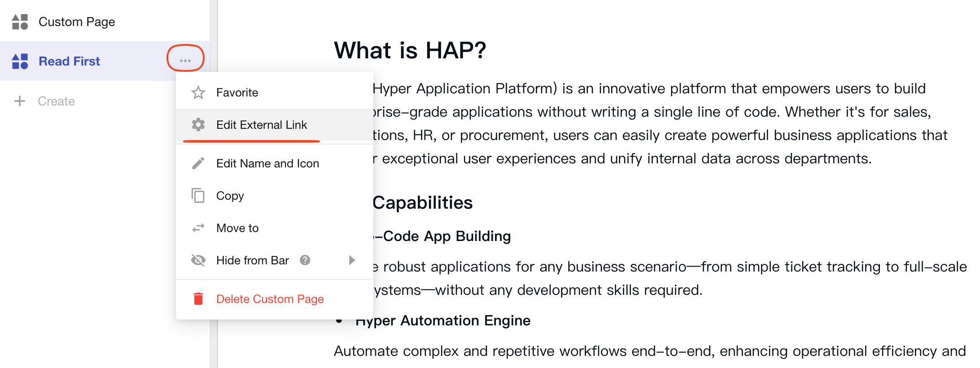The width and height of the screenshot is (980, 368).
Task: Select Edit External Link menu entry
Action: tap(262, 125)
